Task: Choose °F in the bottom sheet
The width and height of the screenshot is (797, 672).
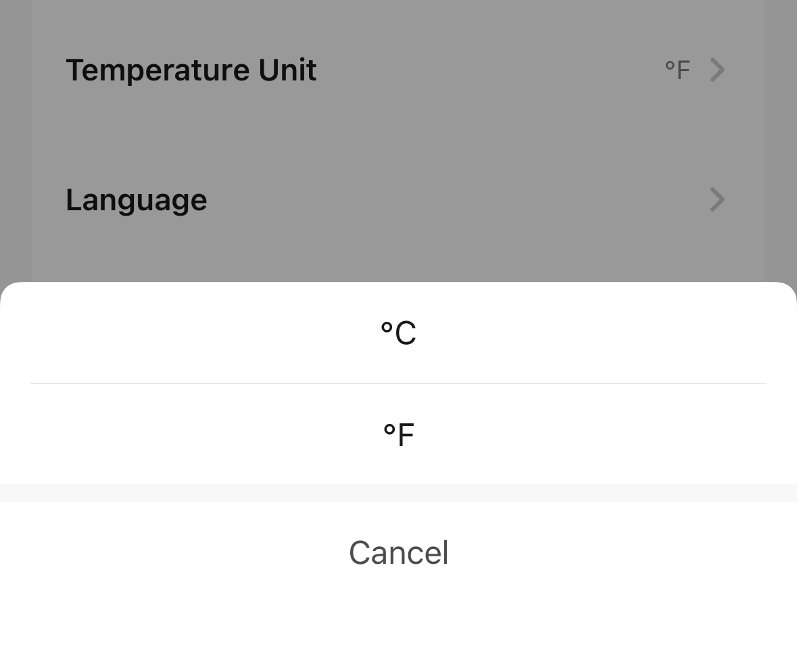Action: 398,435
